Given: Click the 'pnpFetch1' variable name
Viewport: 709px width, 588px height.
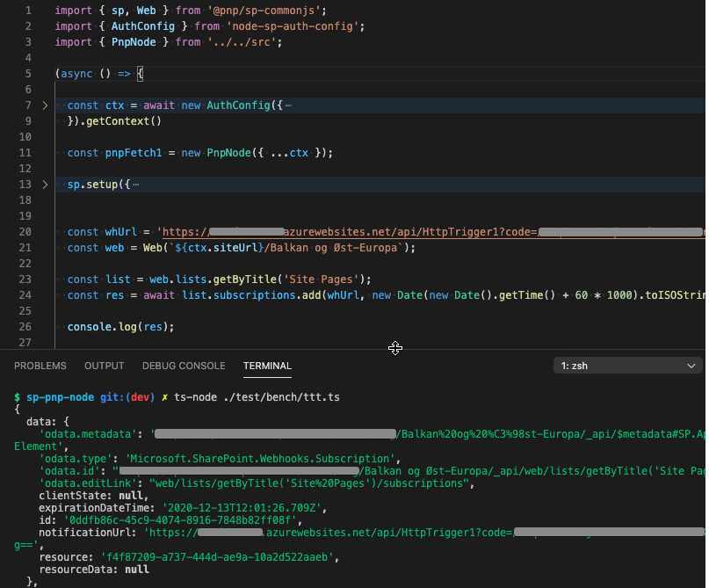Looking at the screenshot, I should [134, 153].
